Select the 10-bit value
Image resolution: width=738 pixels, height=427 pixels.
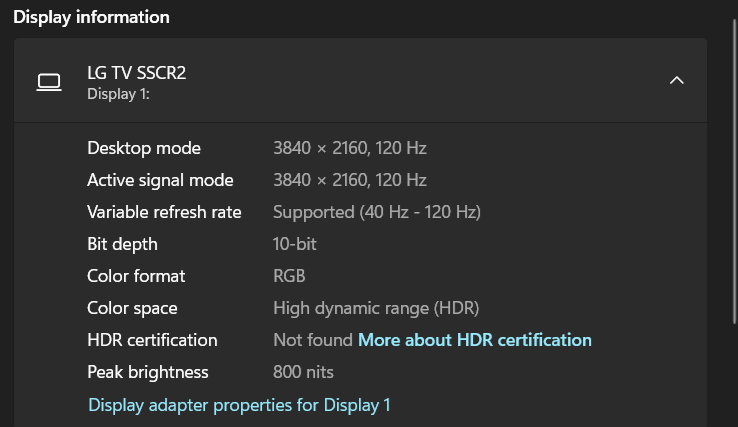[x=295, y=244]
